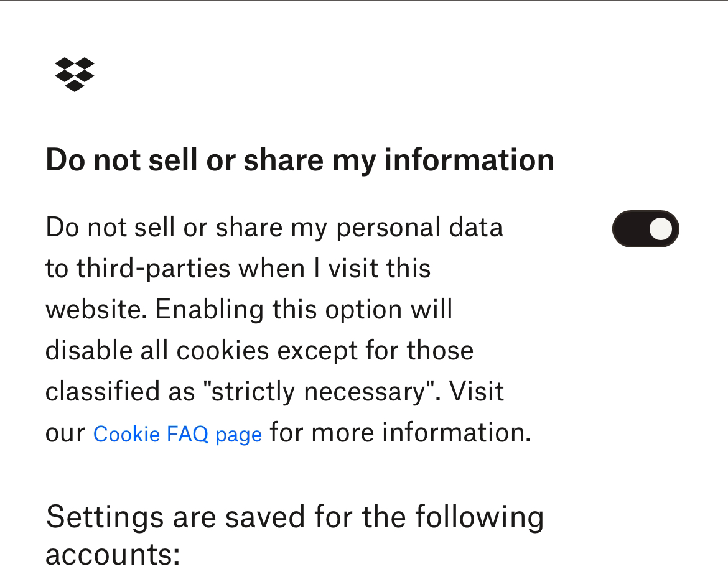Click the Dropbox logo icon
The image size is (728, 587).
tap(74, 74)
